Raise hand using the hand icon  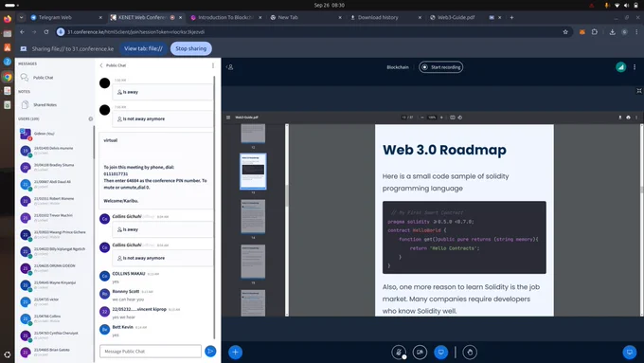click(x=470, y=353)
